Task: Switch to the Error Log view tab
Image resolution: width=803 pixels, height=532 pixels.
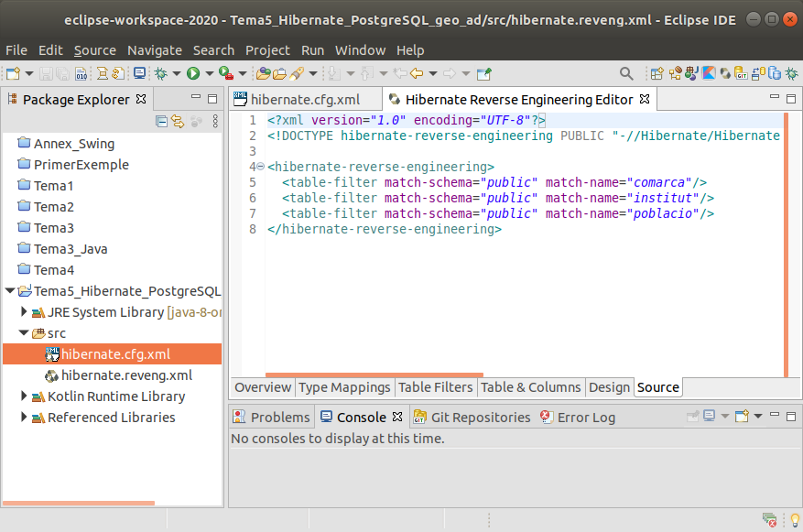Action: click(x=578, y=418)
